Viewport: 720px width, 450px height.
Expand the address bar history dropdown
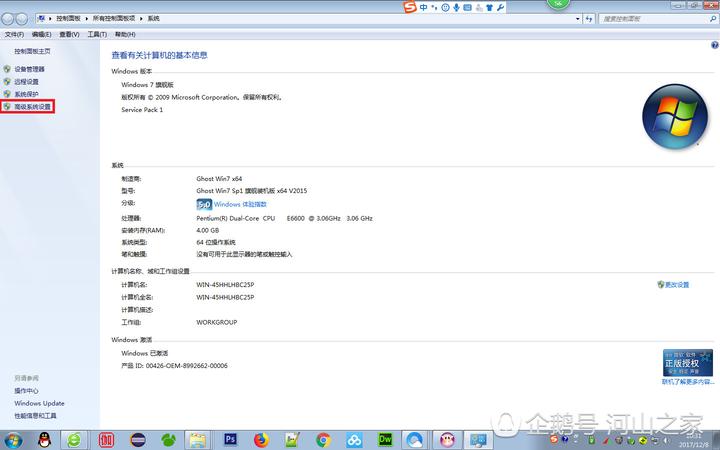click(x=578, y=19)
